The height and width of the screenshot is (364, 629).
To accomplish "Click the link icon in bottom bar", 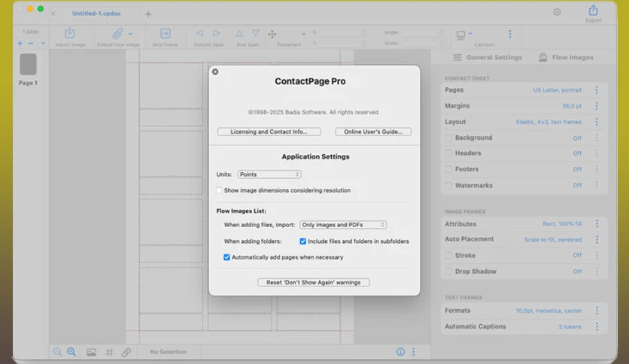I will click(126, 352).
